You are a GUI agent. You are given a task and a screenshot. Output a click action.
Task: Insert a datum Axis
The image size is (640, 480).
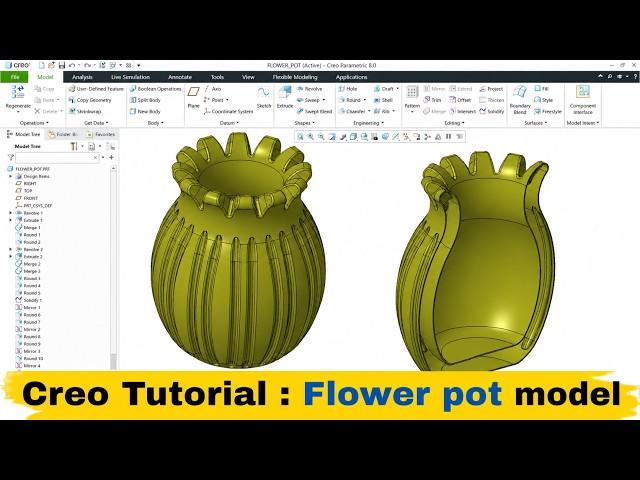[x=212, y=89]
